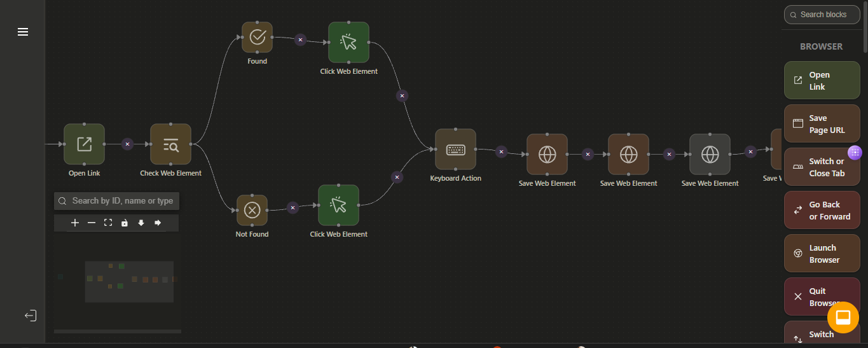868x348 pixels.
Task: Click the exit icon at the sidebar bottom
Action: point(31,316)
